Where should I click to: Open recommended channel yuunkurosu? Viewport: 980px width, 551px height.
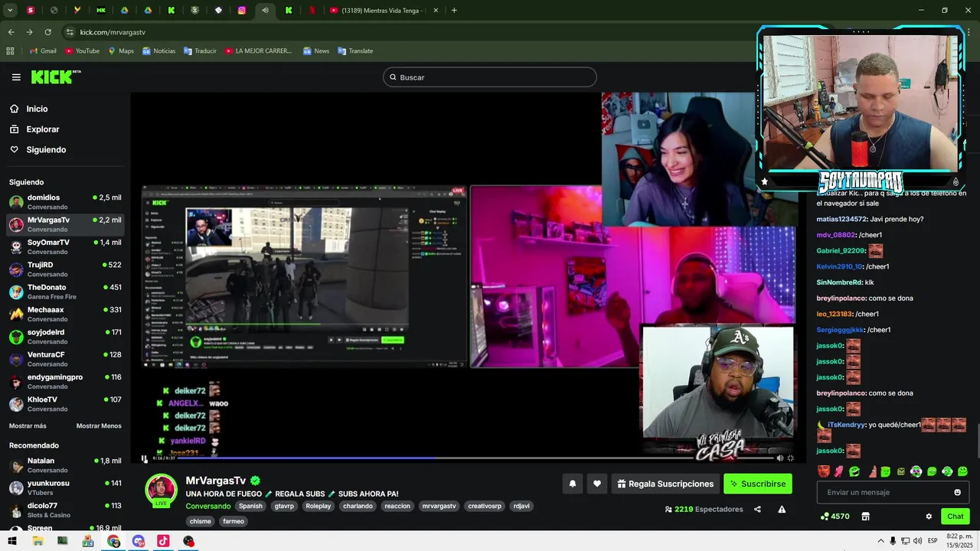tap(65, 487)
